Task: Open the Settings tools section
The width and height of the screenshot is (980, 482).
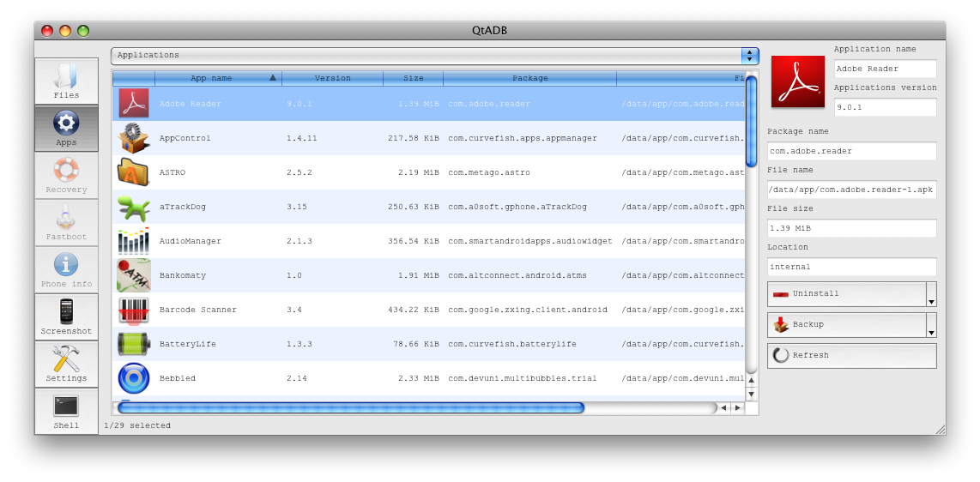Action: (x=66, y=364)
